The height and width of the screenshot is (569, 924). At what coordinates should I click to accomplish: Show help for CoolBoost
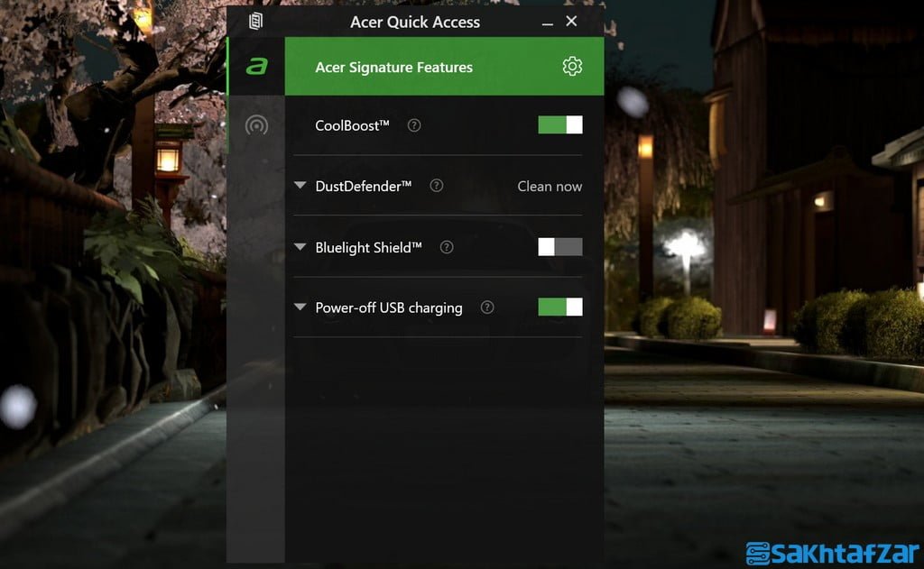414,125
